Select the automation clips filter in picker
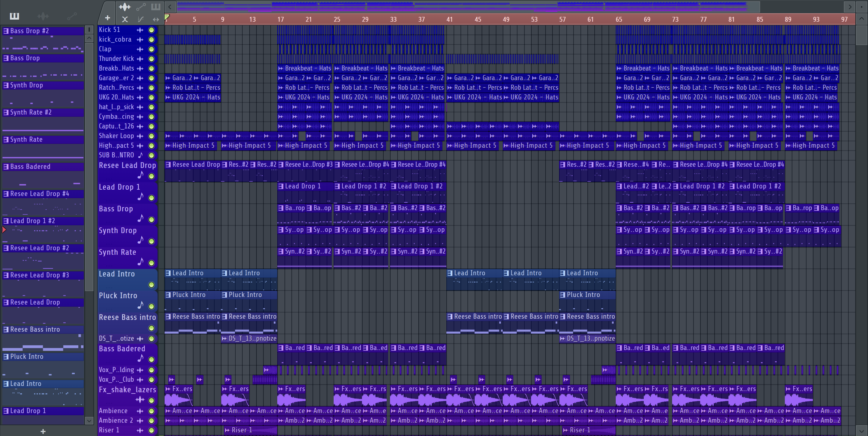 point(71,16)
